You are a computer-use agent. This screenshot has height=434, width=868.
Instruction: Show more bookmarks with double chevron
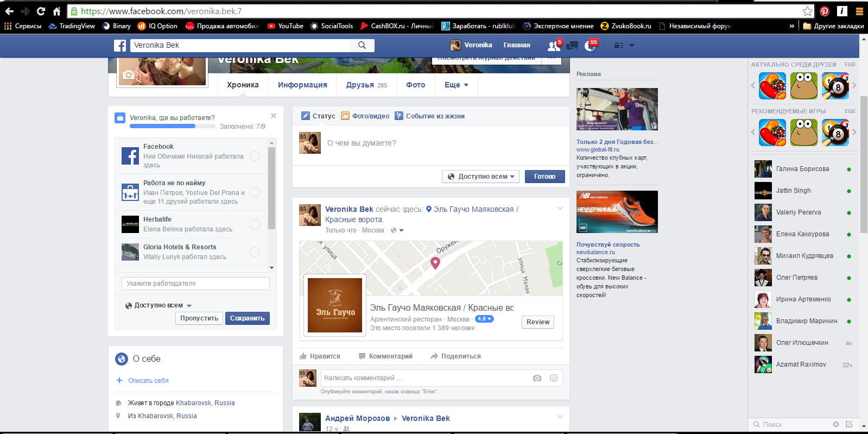click(791, 26)
